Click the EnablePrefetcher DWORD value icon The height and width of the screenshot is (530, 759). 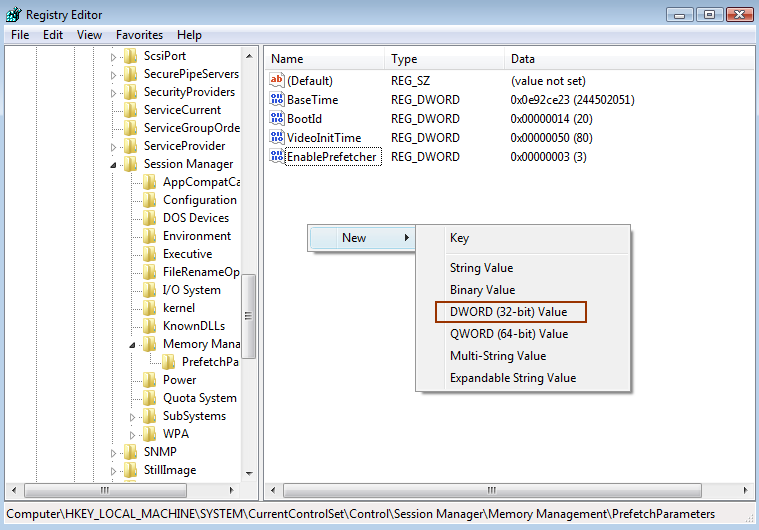pyautogui.click(x=277, y=156)
